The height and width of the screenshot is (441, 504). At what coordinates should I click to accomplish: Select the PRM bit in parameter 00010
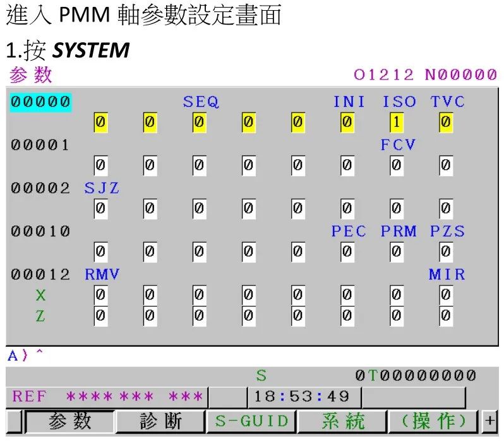click(x=397, y=251)
